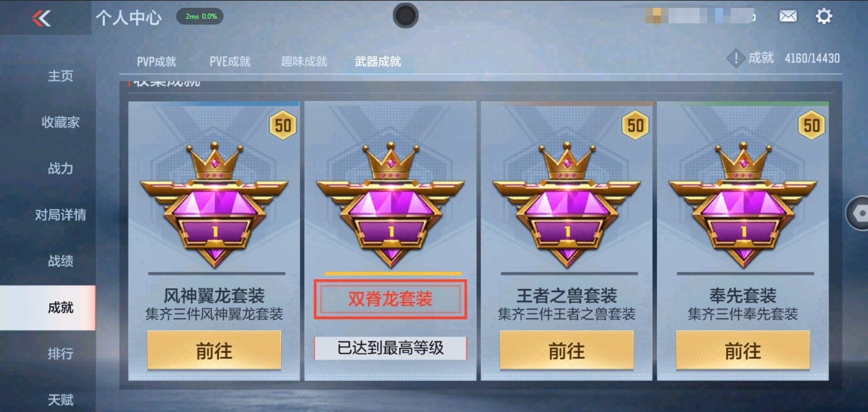Open the settings gear icon

coord(823,16)
